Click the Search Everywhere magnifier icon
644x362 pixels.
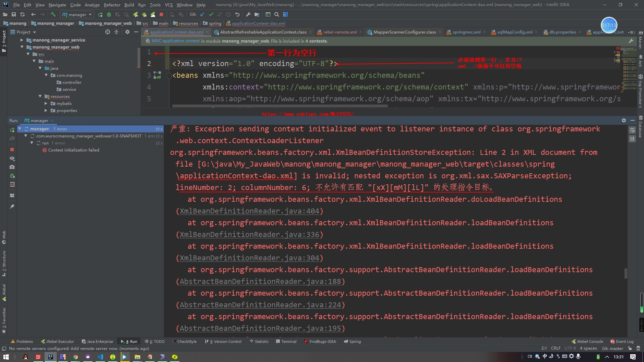(277, 14)
